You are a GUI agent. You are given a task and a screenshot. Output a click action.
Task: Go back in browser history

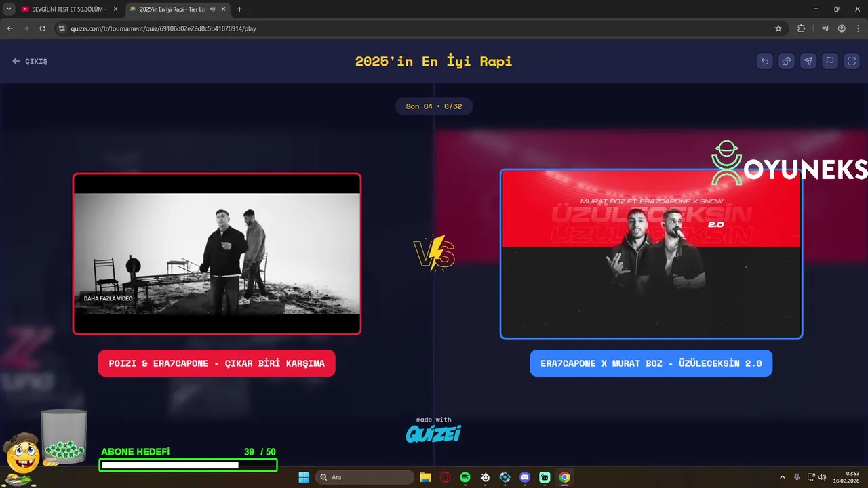[9, 28]
